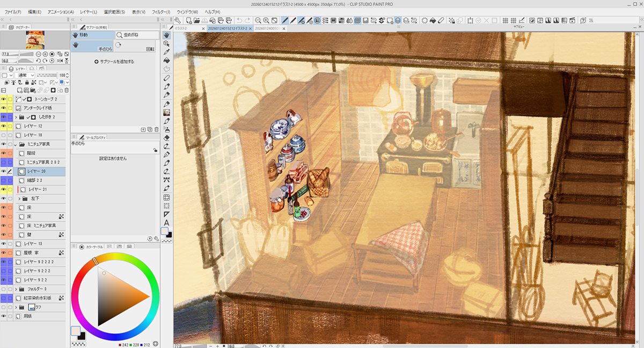Hide the トーンカーブ 2 layer
The width and height of the screenshot is (644, 348).
click(x=4, y=99)
